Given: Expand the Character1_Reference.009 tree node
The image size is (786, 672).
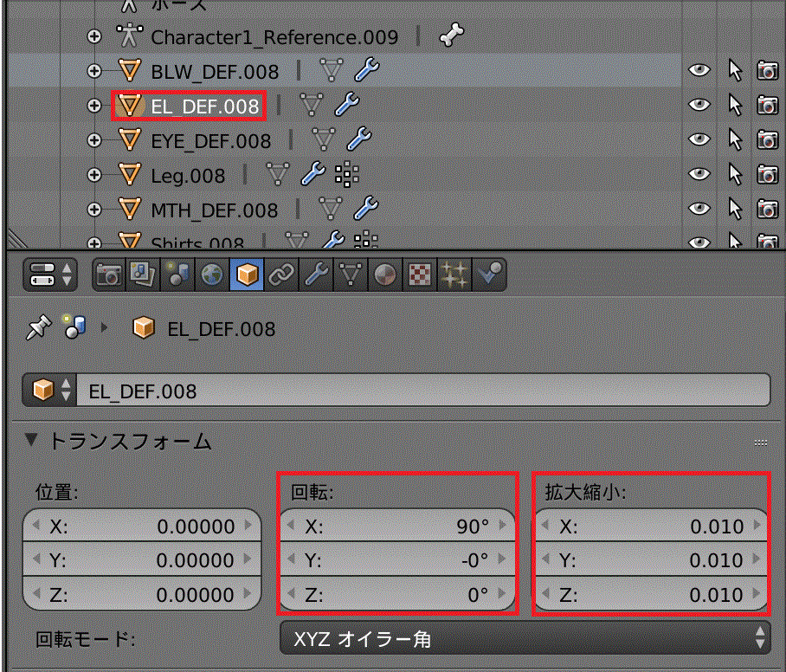Looking at the screenshot, I should [95, 37].
